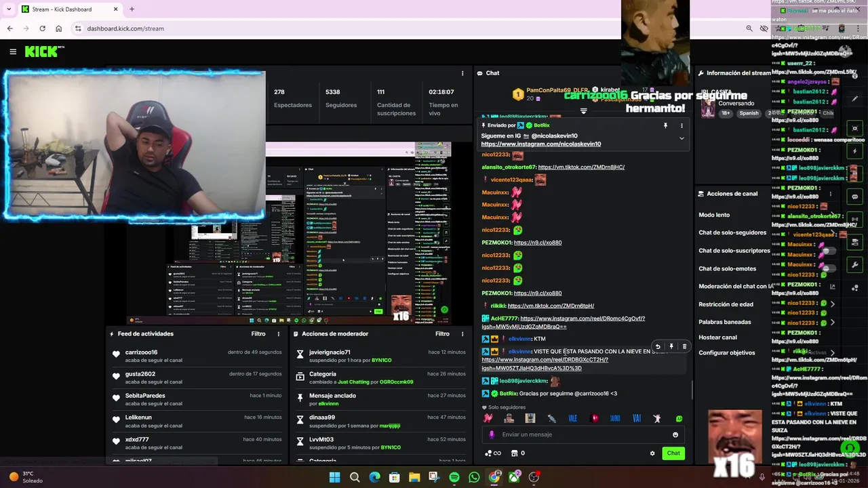Click reply icon on elkvinnn's hovered message
Screen dimensions: 868x488
(x=657, y=346)
